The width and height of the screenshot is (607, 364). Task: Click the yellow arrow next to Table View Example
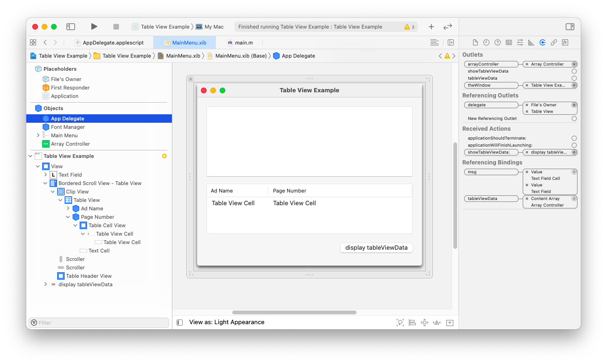(164, 156)
